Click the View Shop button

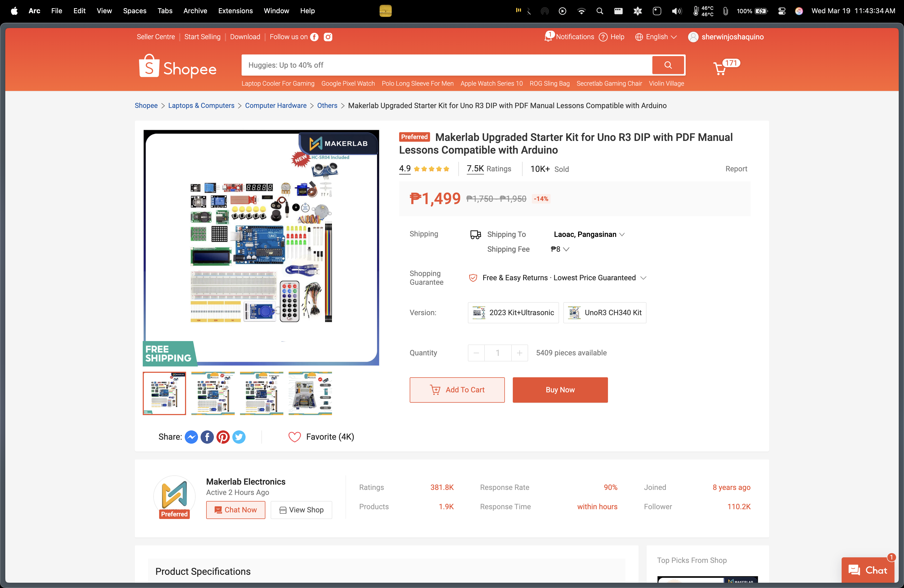coord(301,510)
